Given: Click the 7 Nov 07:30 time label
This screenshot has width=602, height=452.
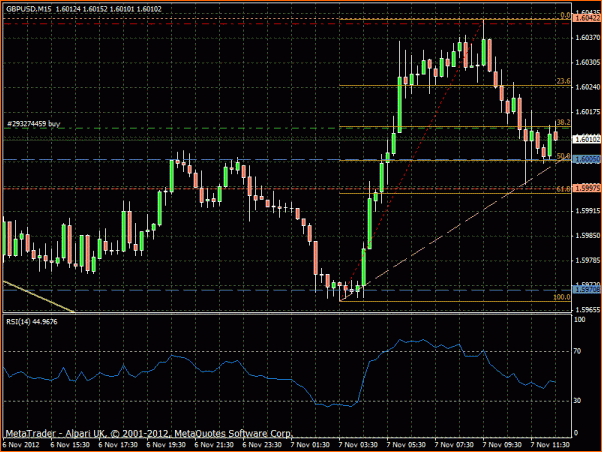Looking at the screenshot, I should click(454, 445).
